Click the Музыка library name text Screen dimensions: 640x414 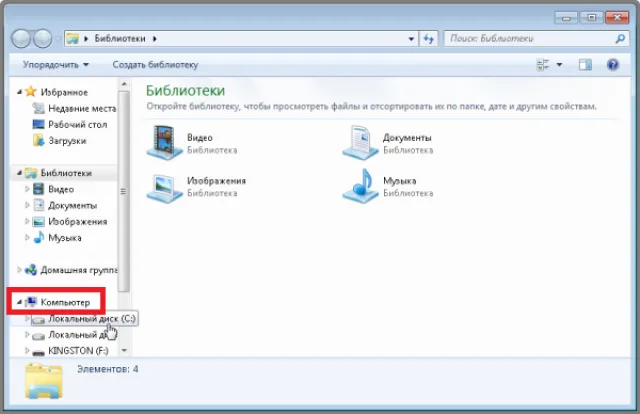[400, 180]
